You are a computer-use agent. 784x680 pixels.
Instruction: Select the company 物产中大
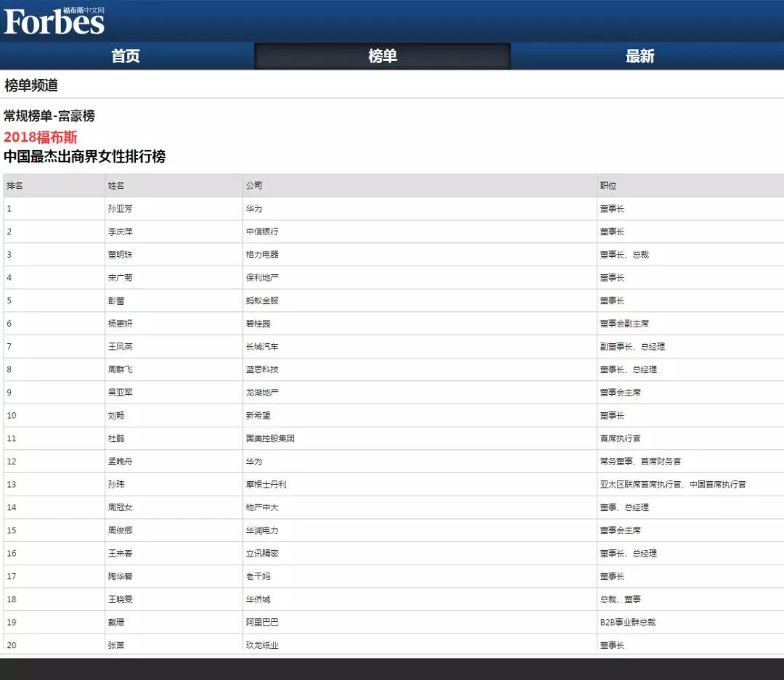[x=262, y=507]
